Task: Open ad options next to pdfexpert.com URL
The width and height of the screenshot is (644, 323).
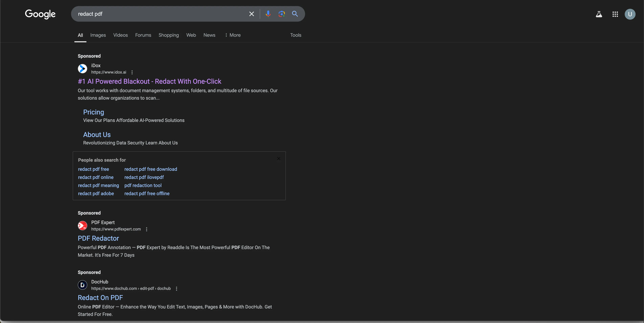Action: pyautogui.click(x=146, y=229)
